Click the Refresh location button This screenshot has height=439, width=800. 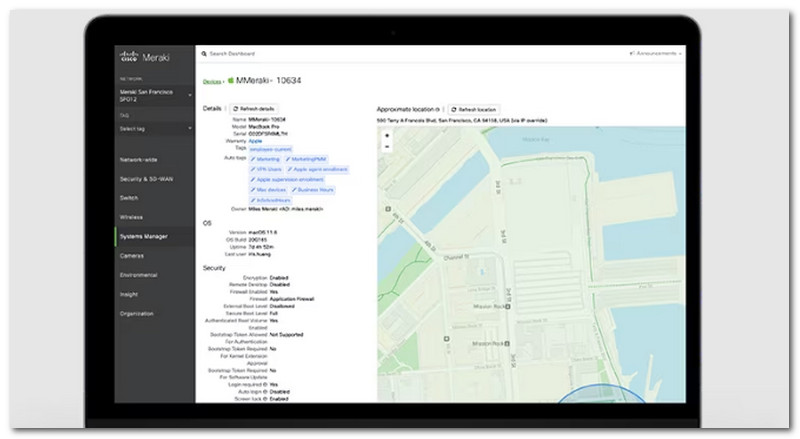474,110
